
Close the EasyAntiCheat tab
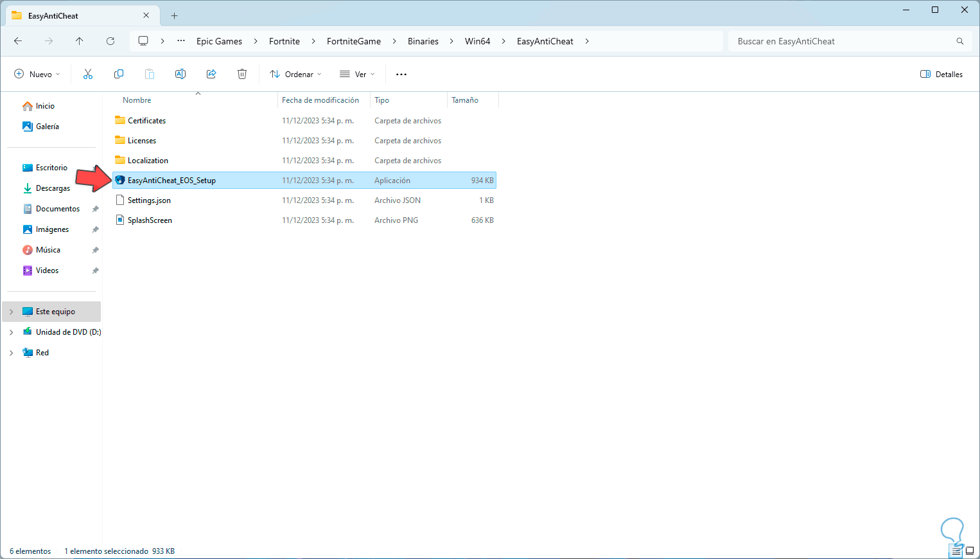(x=146, y=15)
